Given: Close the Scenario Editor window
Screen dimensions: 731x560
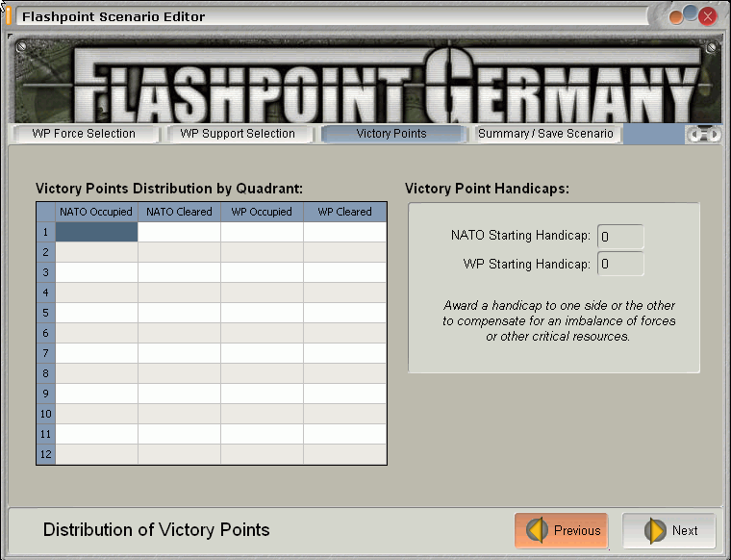Looking at the screenshot, I should [x=708, y=16].
